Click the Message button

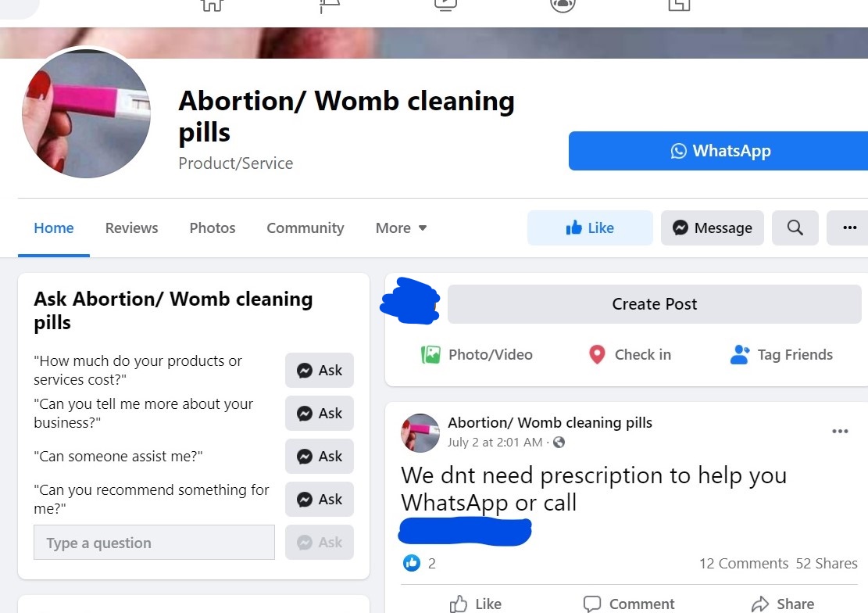click(713, 228)
